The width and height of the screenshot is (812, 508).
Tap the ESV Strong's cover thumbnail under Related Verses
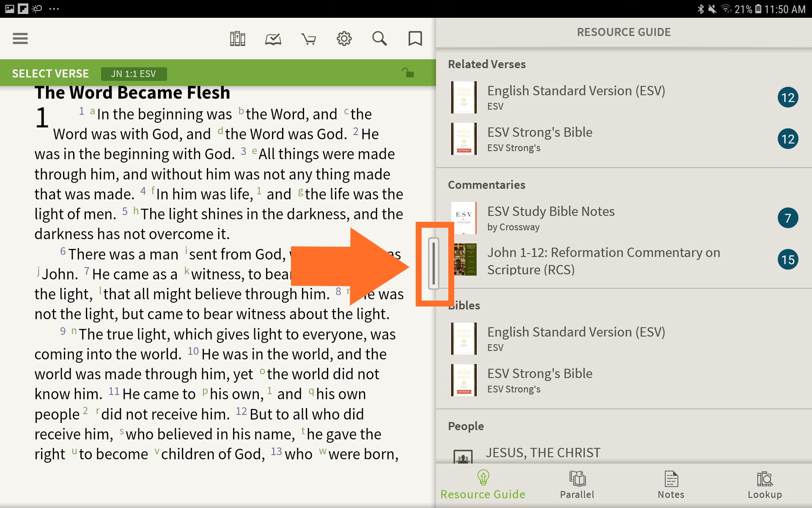click(x=464, y=139)
